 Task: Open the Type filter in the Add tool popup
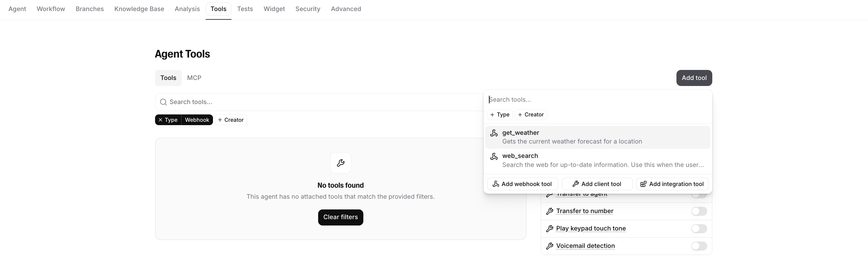coord(500,115)
